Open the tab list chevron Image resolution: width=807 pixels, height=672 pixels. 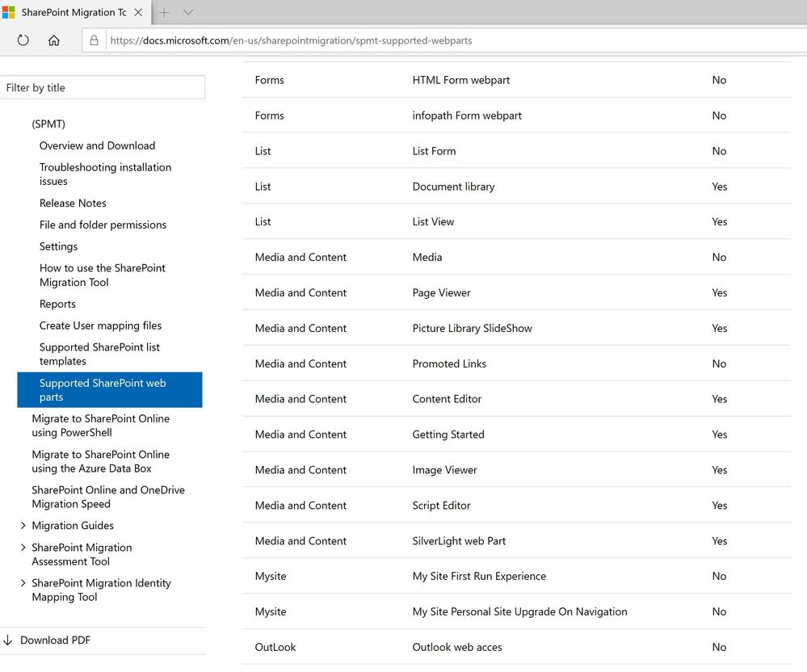188,12
